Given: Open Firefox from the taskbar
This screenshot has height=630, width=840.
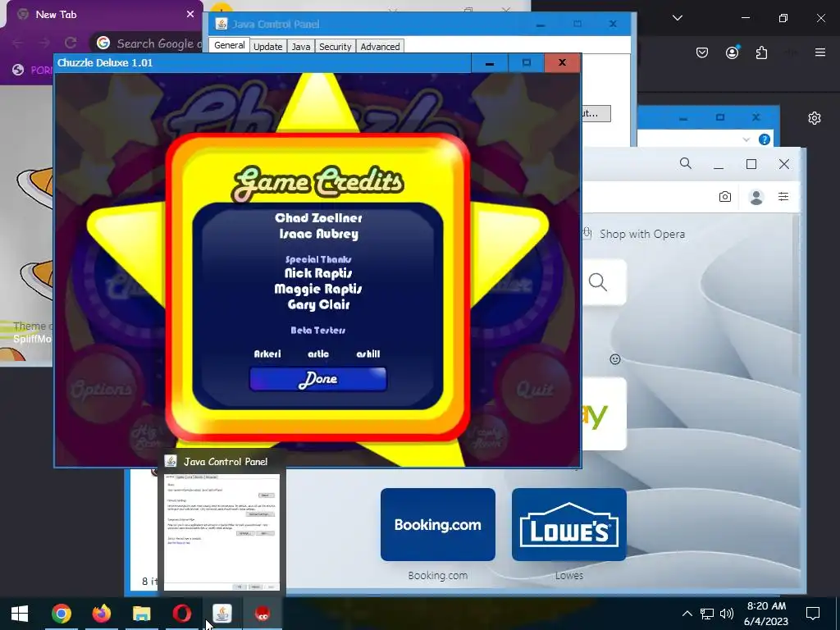Looking at the screenshot, I should (x=101, y=614).
